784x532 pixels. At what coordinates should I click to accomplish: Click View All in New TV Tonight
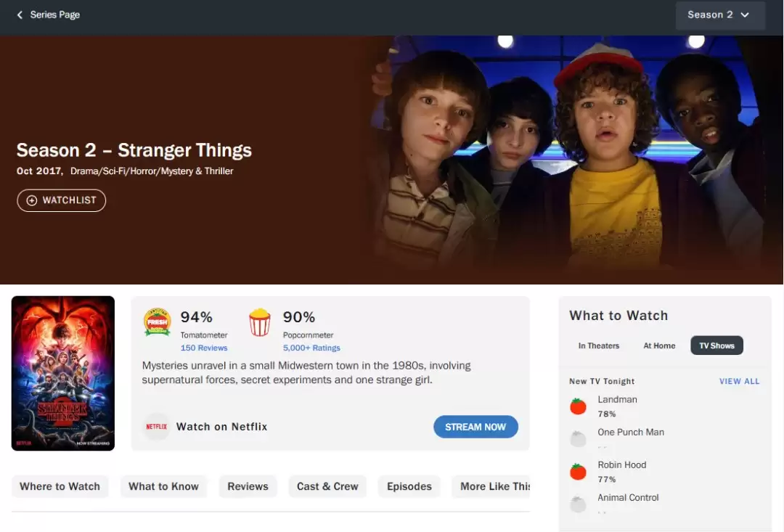[x=739, y=381]
